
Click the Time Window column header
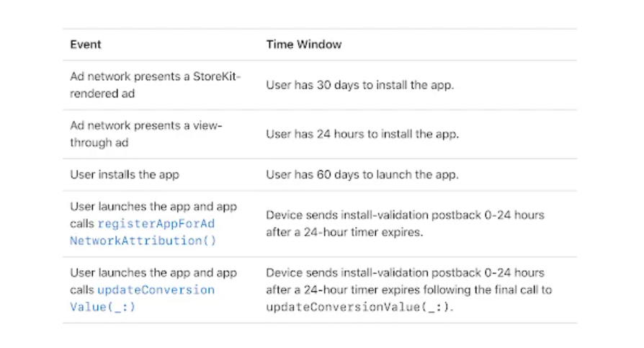click(303, 45)
